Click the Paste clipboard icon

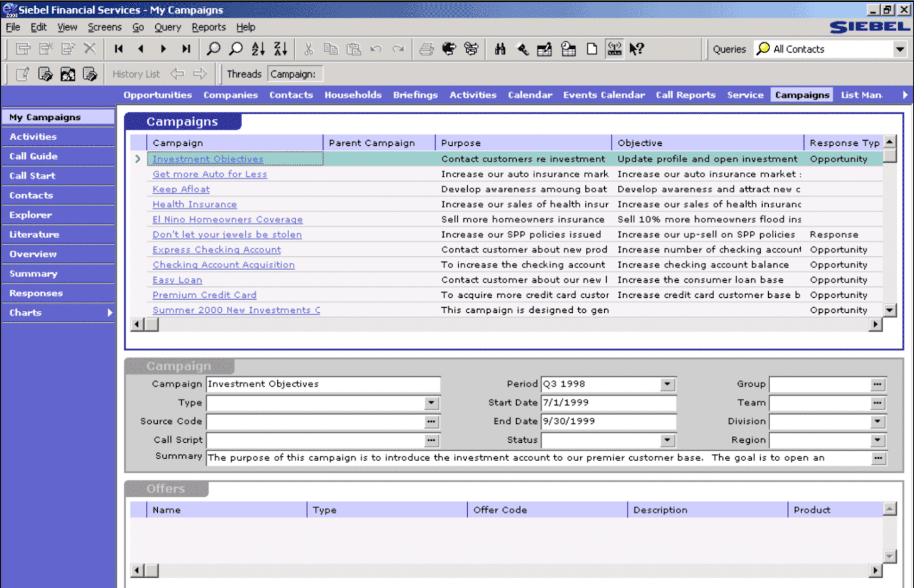pyautogui.click(x=354, y=49)
